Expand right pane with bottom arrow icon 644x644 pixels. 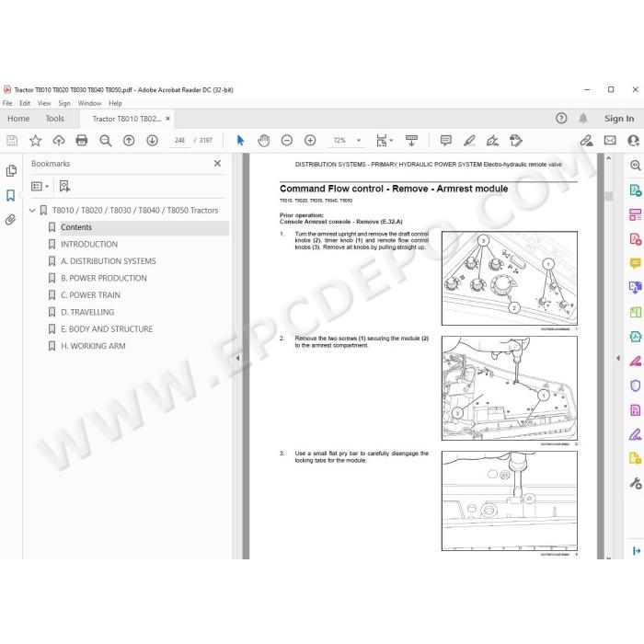[637, 551]
